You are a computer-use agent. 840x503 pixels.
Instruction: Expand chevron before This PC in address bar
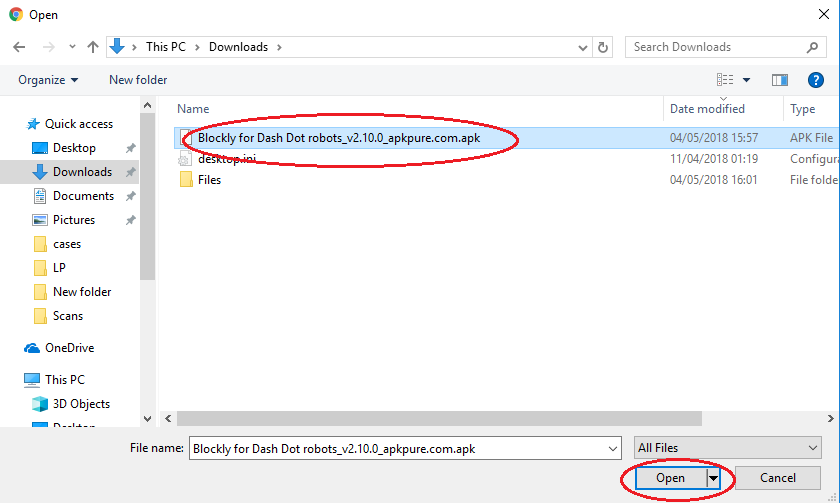tap(134, 47)
